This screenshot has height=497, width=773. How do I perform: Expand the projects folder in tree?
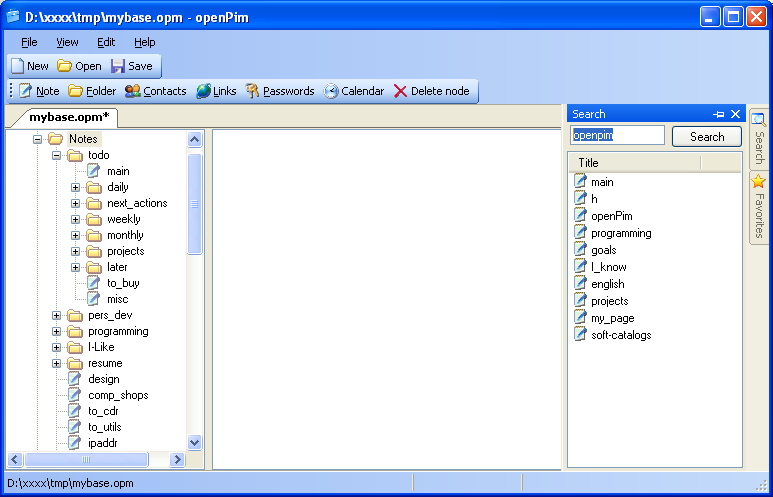[75, 251]
